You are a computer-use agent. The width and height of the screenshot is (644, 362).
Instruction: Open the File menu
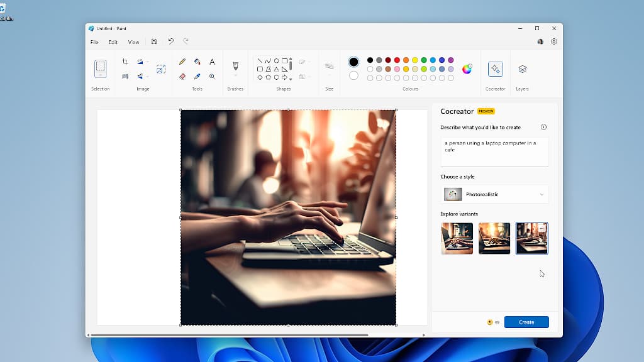tap(94, 41)
